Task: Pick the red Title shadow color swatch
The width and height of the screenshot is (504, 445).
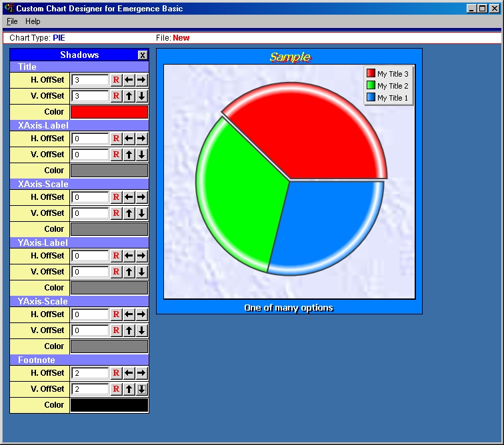Action: 109,112
